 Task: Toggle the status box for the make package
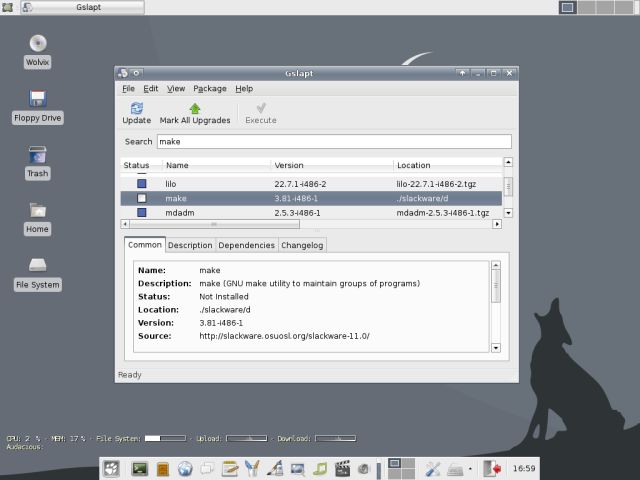[x=141, y=198]
